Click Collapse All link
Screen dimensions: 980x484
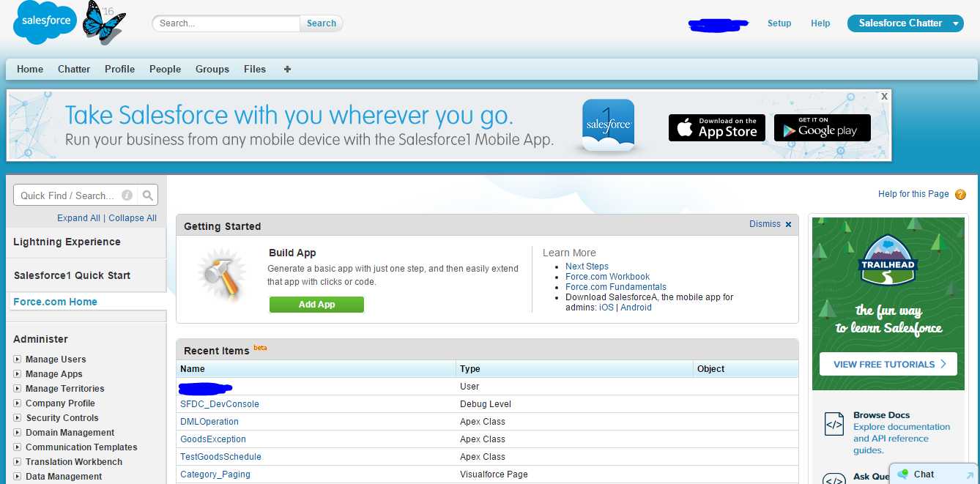(x=133, y=218)
